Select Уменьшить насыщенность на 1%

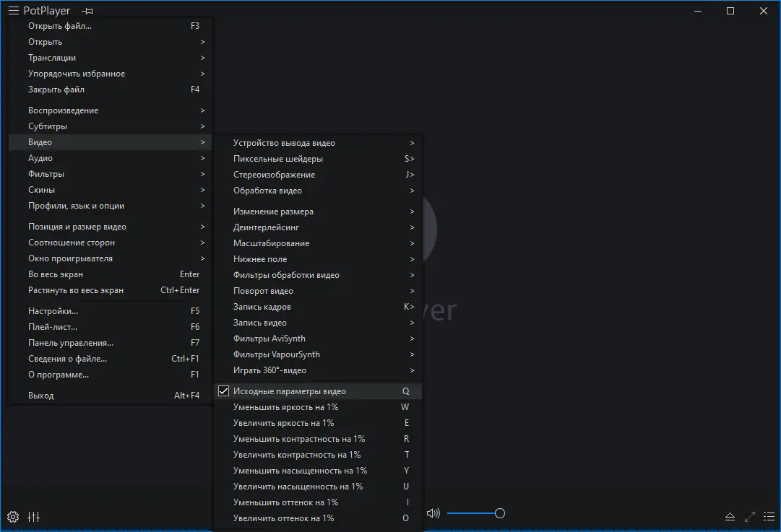318,471
